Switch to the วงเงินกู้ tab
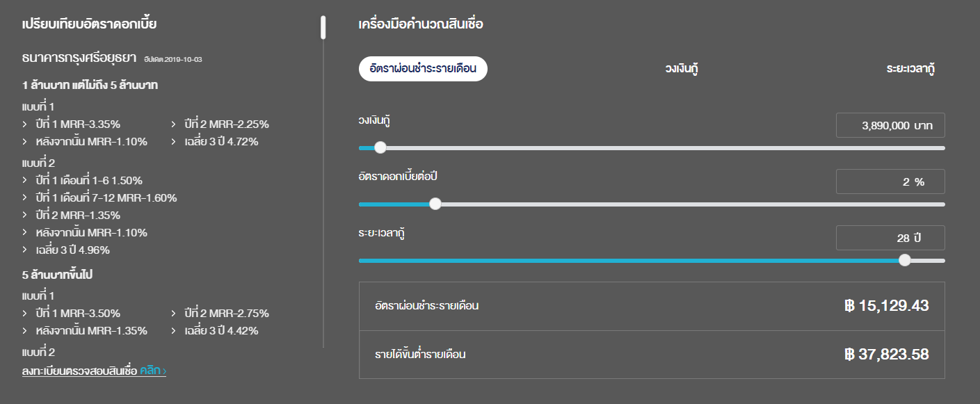 point(681,69)
